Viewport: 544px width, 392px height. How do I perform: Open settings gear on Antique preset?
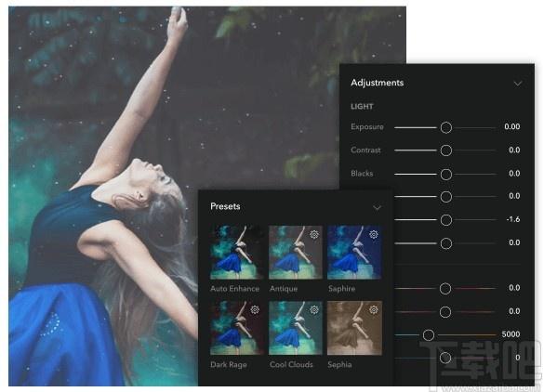pyautogui.click(x=314, y=235)
